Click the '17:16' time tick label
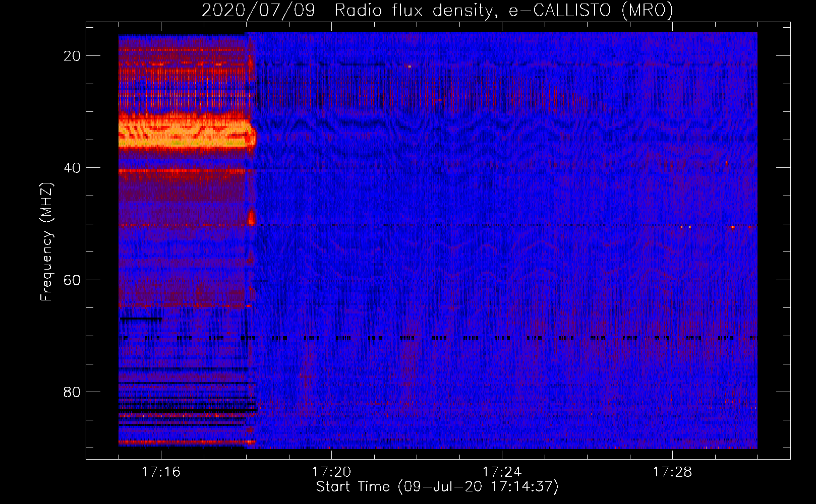This screenshot has width=816, height=504. 161,472
